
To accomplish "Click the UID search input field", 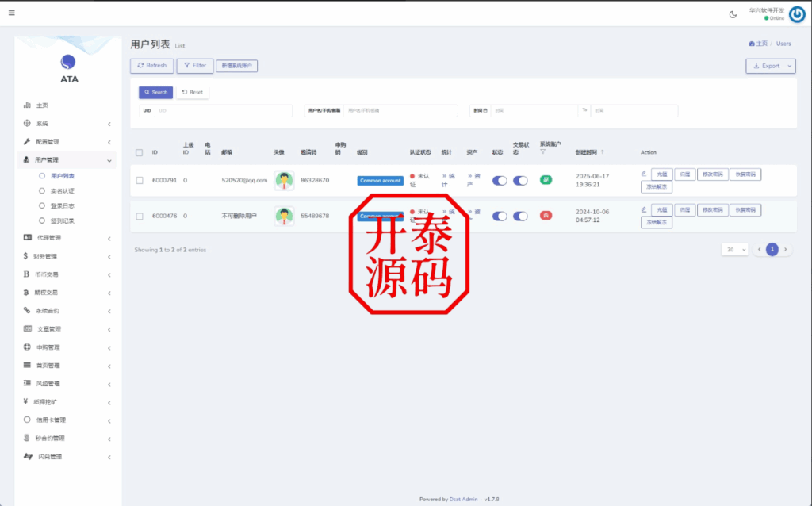I will click(x=223, y=110).
